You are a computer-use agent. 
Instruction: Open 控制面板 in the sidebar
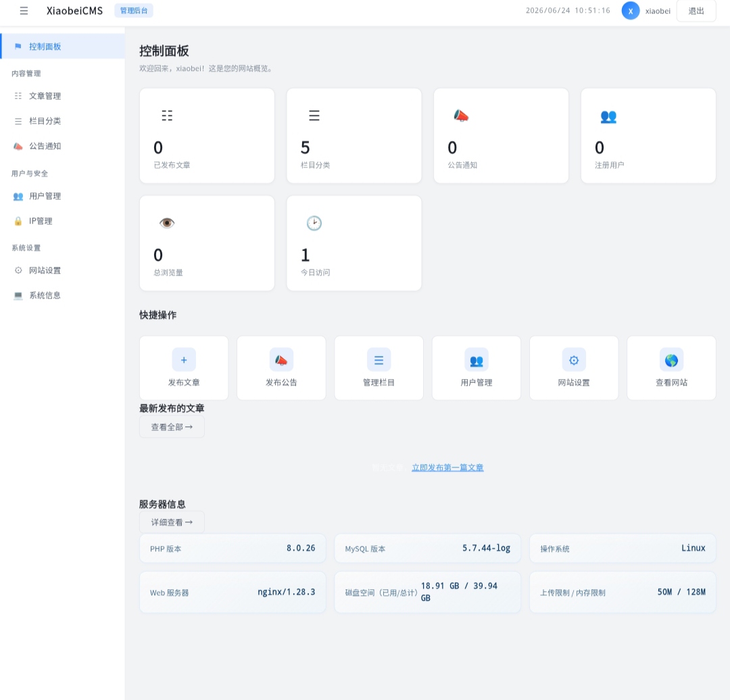tap(63, 46)
